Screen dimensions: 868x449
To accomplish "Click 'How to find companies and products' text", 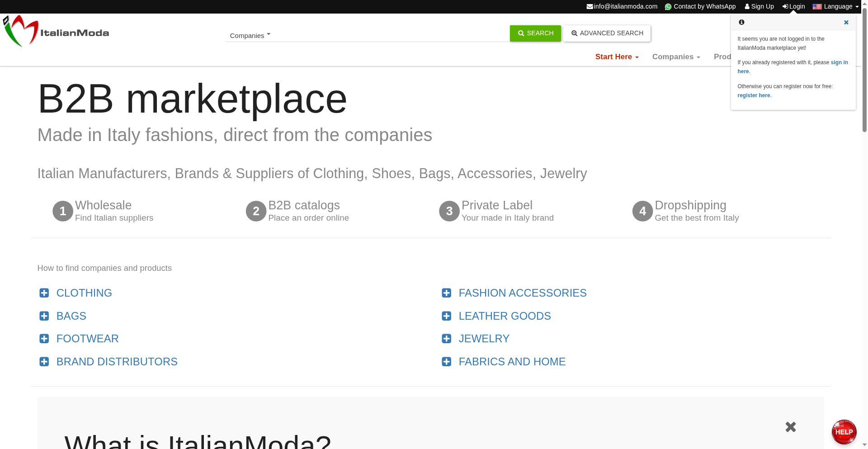I will (104, 268).
